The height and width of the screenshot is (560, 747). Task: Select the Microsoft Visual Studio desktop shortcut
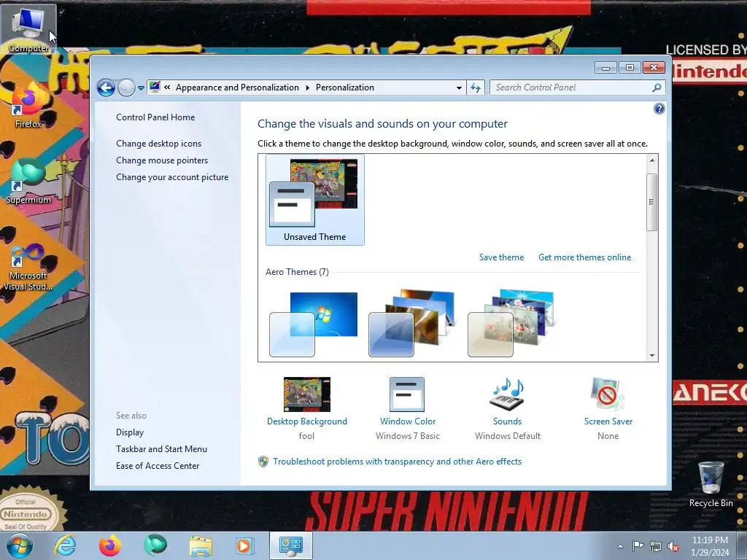click(x=28, y=268)
